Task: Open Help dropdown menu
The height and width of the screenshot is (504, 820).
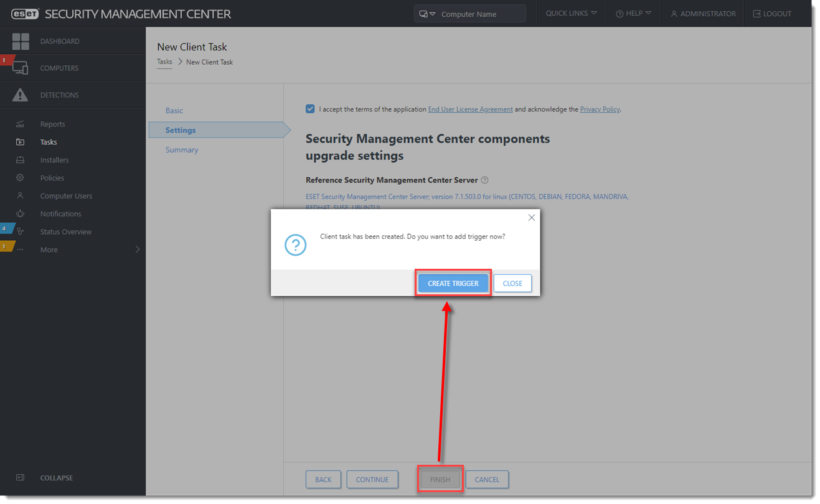Action: [x=634, y=14]
